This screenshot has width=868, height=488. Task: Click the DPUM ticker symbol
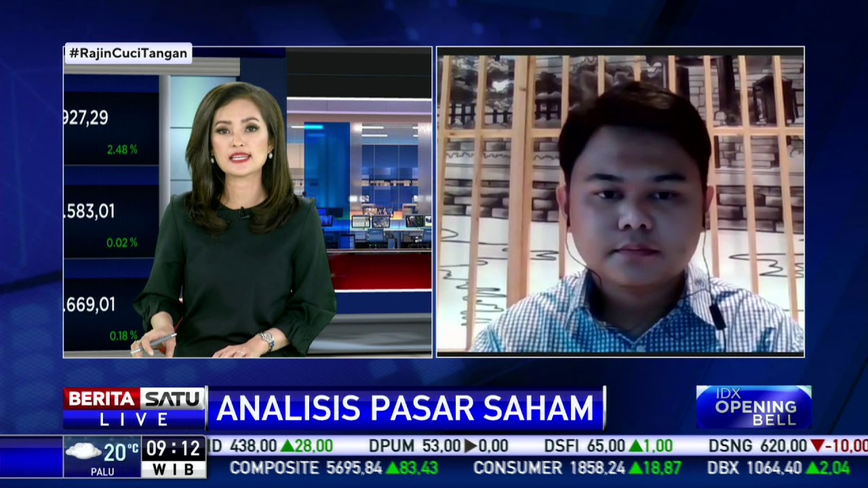[x=391, y=446]
